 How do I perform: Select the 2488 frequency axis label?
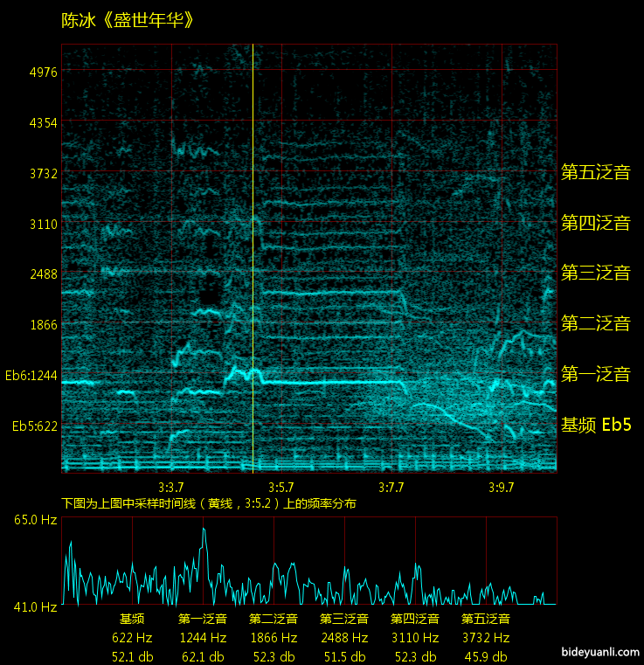tap(43, 274)
